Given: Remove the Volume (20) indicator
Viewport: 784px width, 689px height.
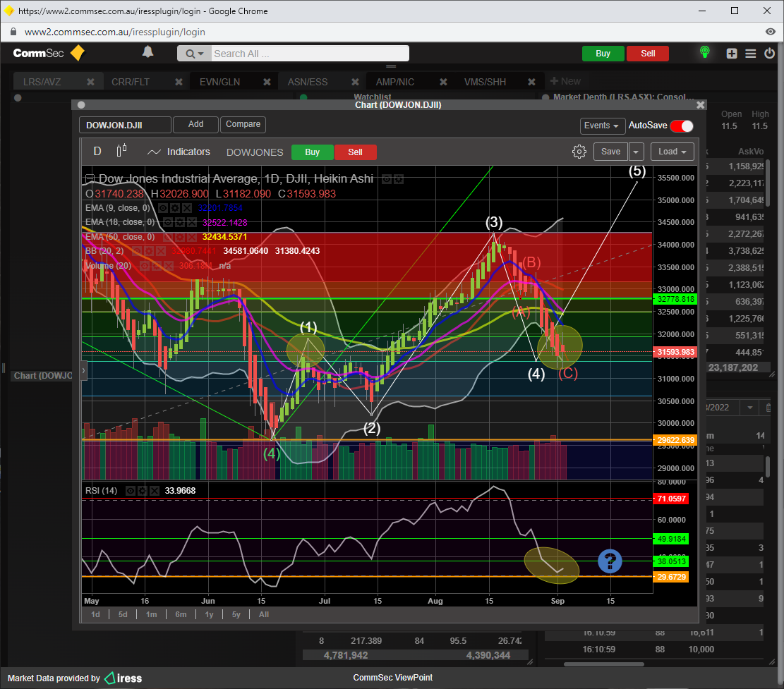Looking at the screenshot, I should (168, 265).
